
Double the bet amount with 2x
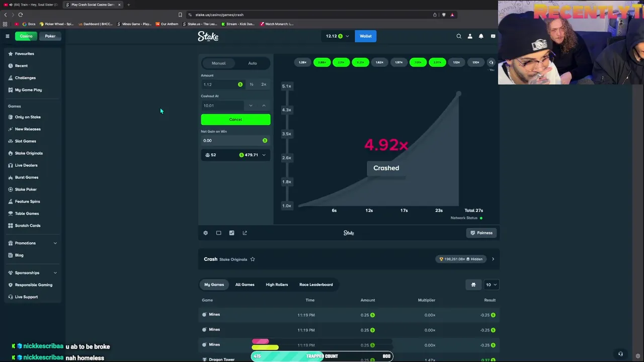[x=264, y=84]
